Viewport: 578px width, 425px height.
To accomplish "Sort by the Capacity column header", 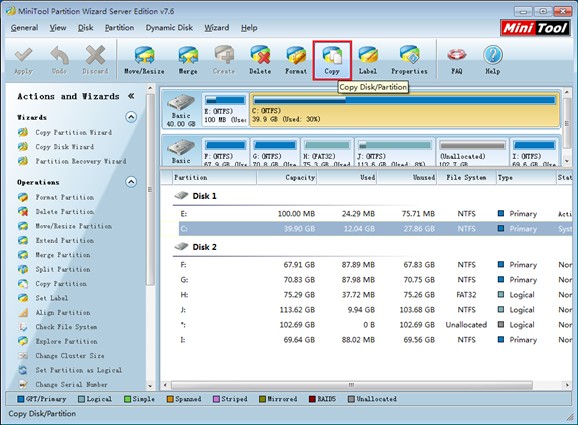I will [x=286, y=177].
